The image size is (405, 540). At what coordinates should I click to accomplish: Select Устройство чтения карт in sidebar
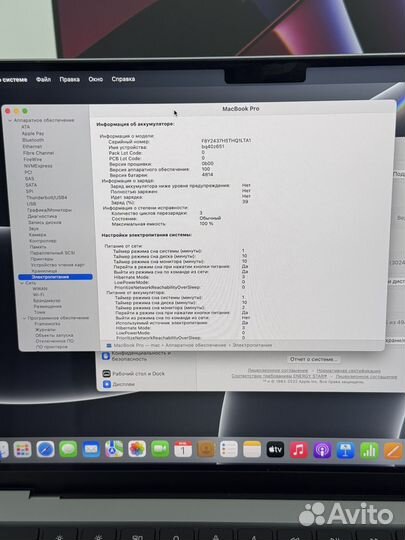pos(58,265)
